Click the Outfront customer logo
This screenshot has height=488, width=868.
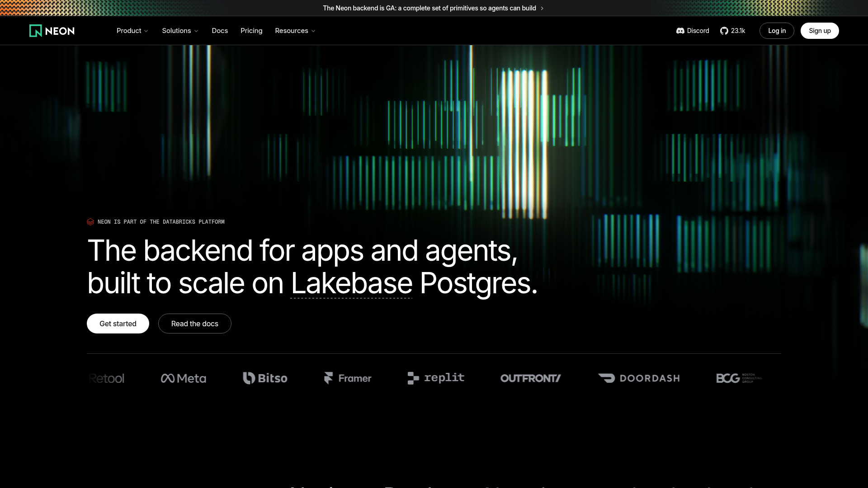tap(531, 378)
